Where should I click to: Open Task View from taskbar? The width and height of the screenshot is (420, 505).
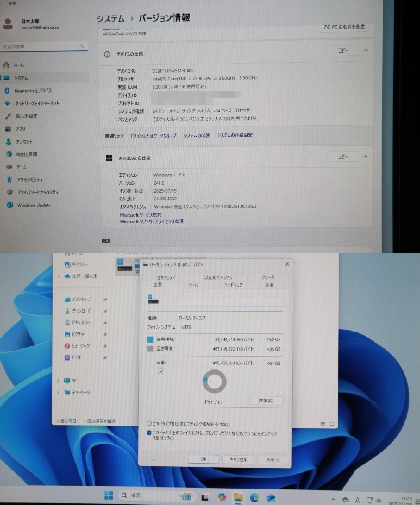205,497
